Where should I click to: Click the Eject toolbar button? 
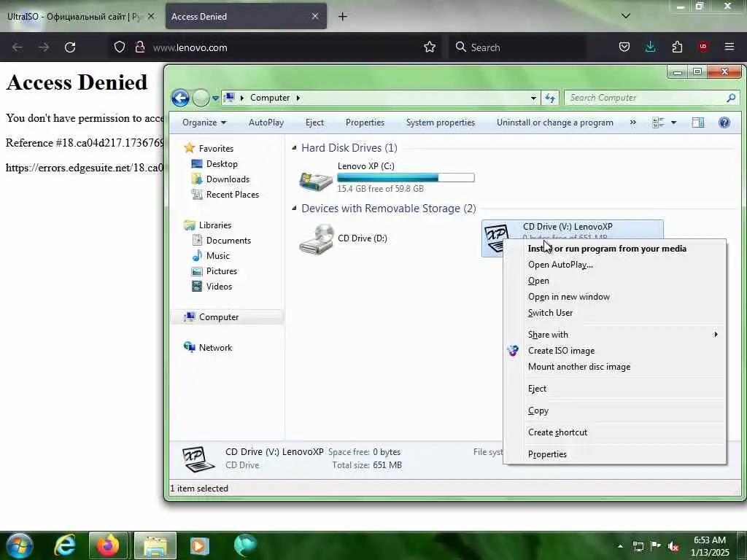pyautogui.click(x=314, y=122)
